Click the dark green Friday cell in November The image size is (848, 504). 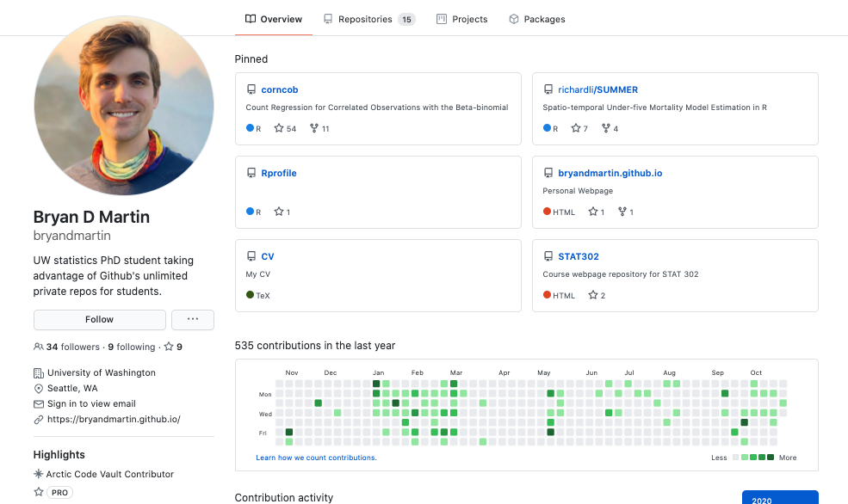[x=288, y=432]
